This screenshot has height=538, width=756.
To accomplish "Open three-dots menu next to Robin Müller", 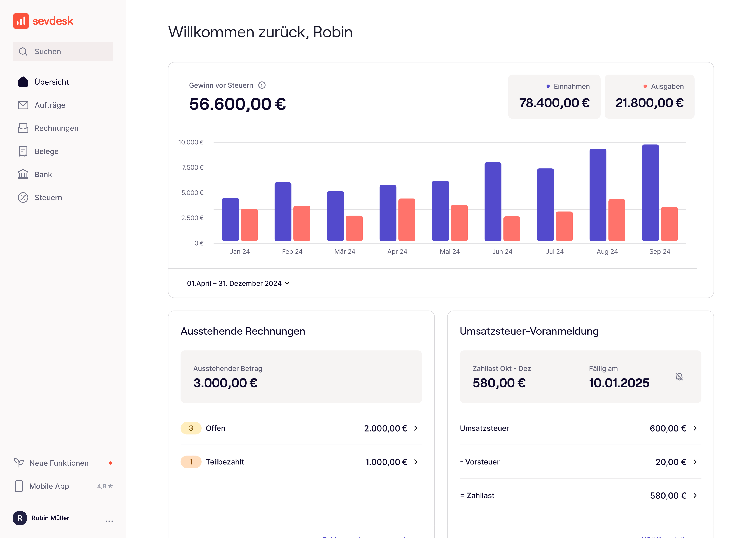I will click(109, 521).
